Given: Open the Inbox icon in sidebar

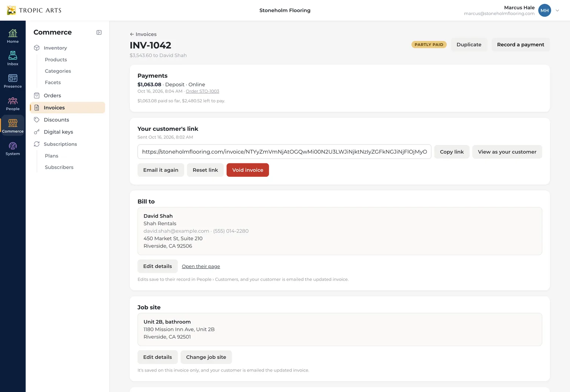Looking at the screenshot, I should 13,55.
